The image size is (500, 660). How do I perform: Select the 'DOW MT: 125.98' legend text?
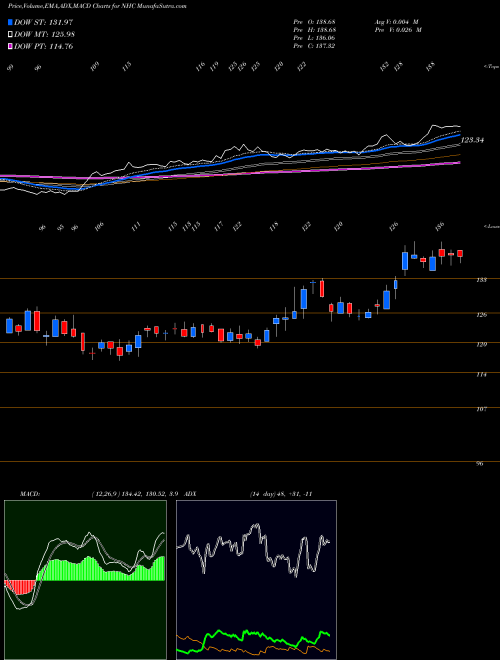coord(45,35)
